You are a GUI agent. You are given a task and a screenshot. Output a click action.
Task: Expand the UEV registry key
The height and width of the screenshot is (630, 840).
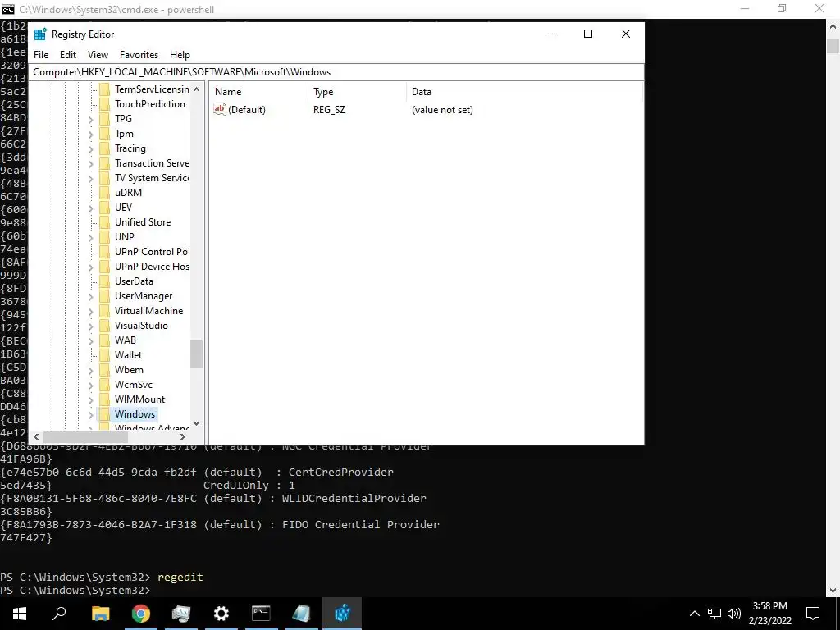(x=90, y=208)
